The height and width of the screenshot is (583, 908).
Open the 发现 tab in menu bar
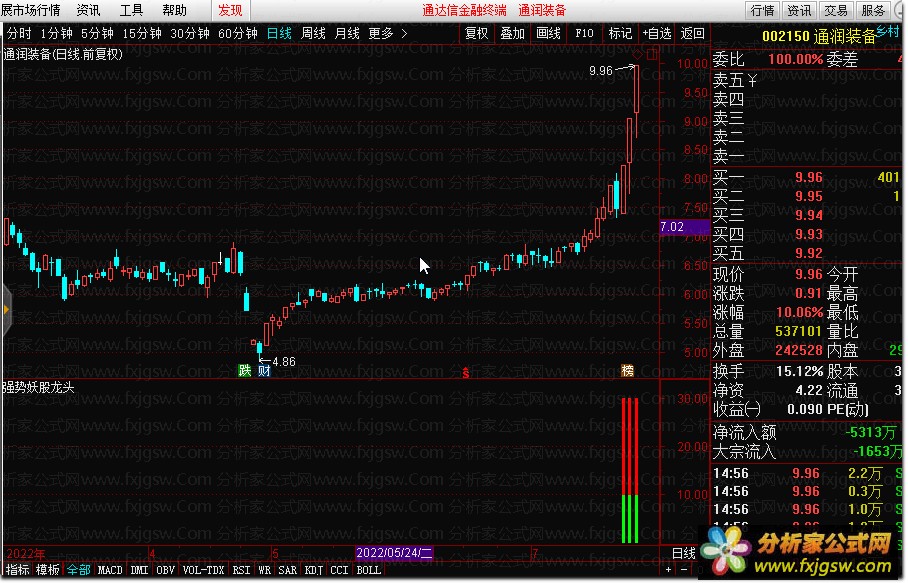tap(230, 10)
